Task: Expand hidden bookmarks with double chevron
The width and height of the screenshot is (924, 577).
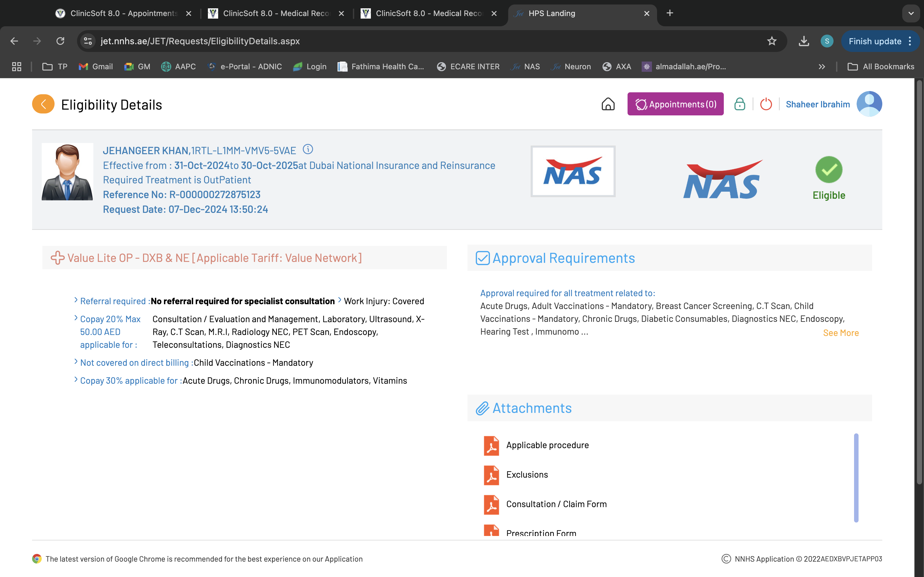Action: 822,67
